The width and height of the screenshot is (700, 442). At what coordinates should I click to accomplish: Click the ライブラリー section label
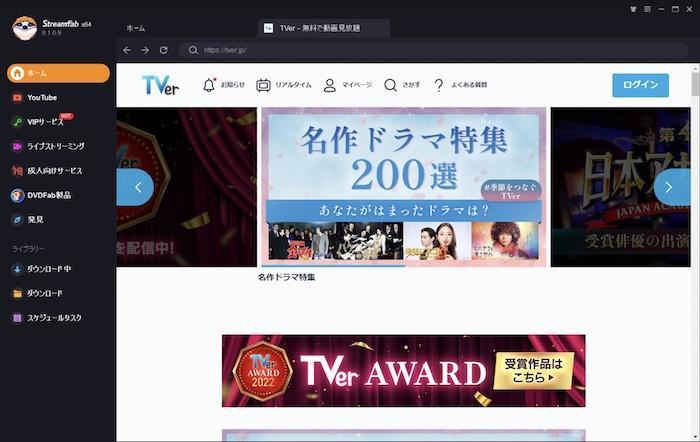click(28, 249)
